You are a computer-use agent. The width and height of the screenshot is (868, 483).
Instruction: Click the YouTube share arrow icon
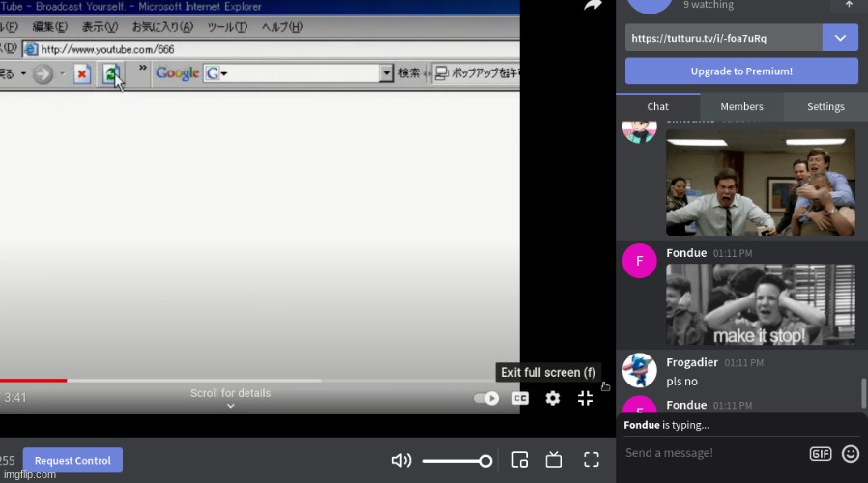[593, 5]
